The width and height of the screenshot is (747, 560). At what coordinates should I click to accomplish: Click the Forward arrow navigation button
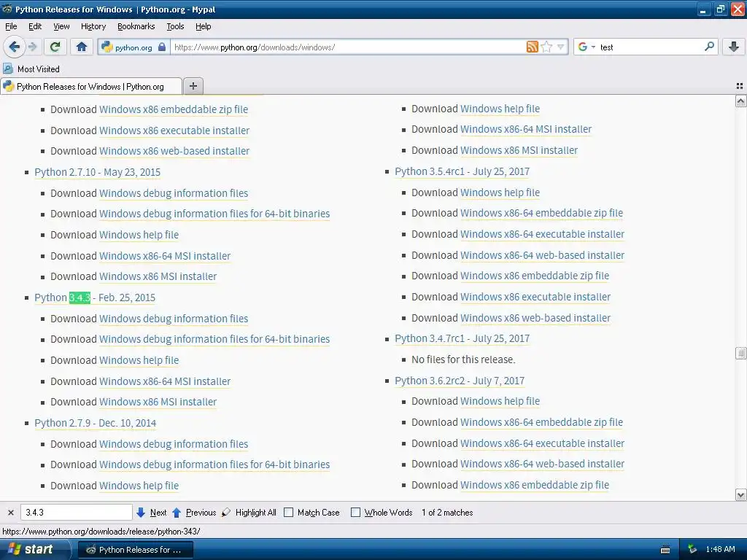32,47
